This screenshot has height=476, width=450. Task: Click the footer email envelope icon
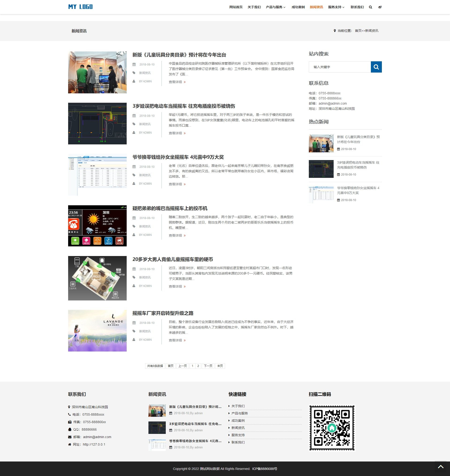coord(70,437)
